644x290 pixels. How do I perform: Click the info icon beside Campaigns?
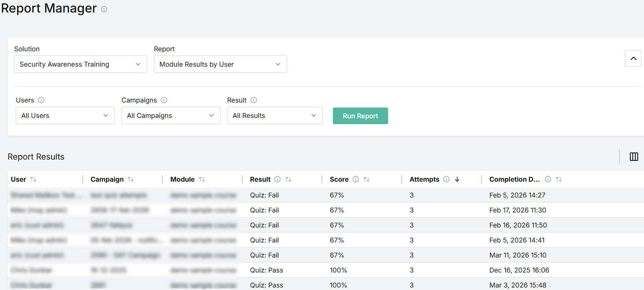coord(163,100)
